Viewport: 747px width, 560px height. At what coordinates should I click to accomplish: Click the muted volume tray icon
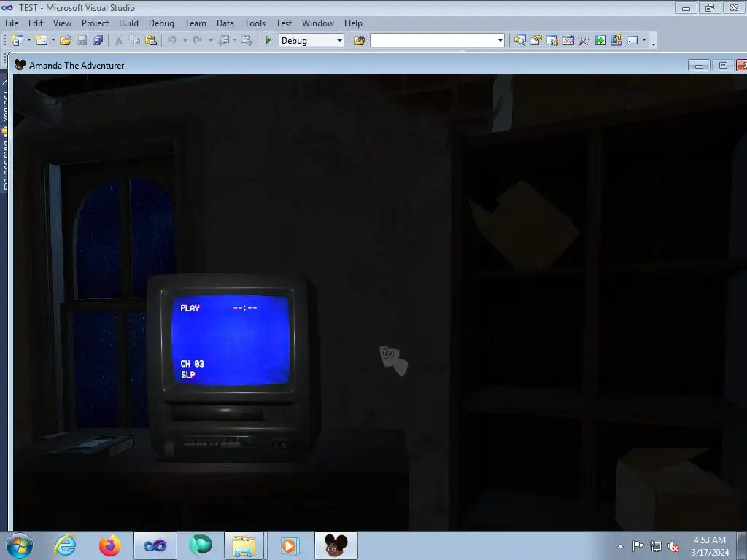[x=673, y=546]
